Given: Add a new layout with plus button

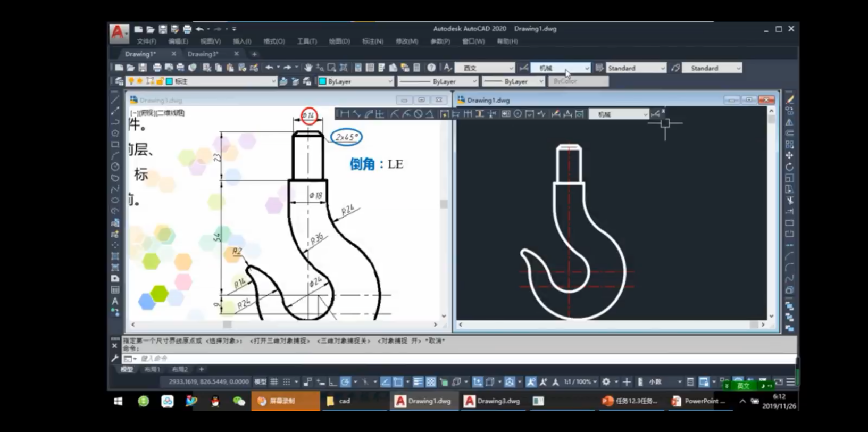Looking at the screenshot, I should tap(201, 369).
